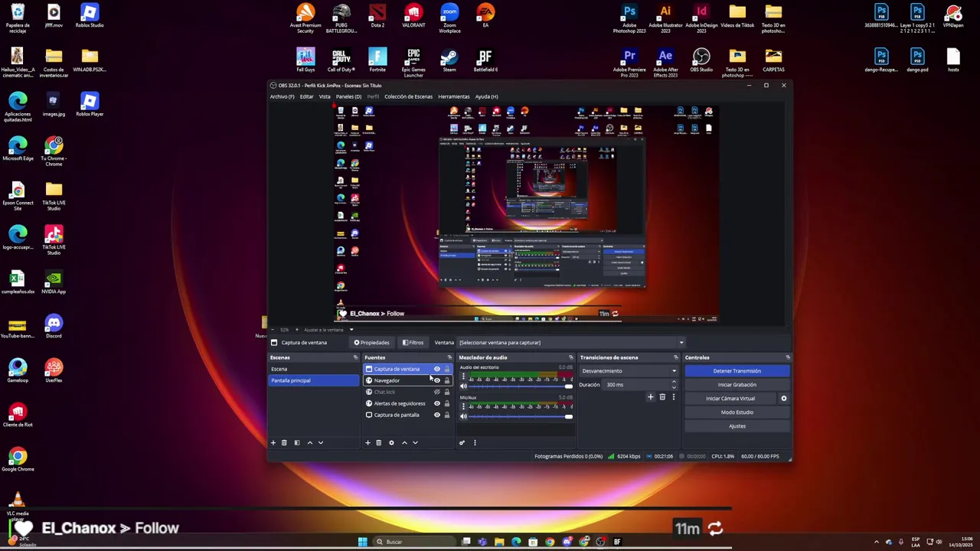Undock the Fuentes panel via its header icon
Viewport: 980px width, 551px height.
tap(449, 357)
